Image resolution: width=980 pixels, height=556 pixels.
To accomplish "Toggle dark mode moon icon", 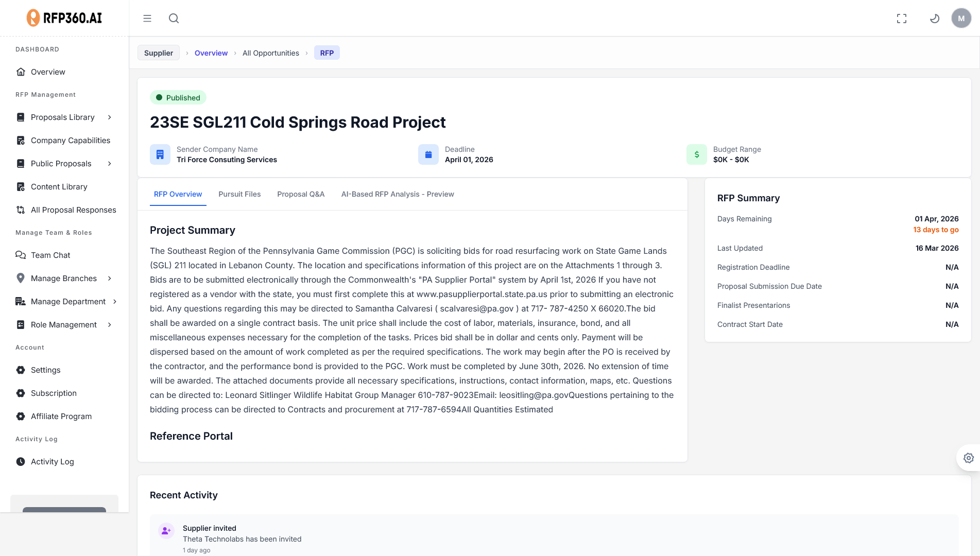I will pyautogui.click(x=934, y=19).
